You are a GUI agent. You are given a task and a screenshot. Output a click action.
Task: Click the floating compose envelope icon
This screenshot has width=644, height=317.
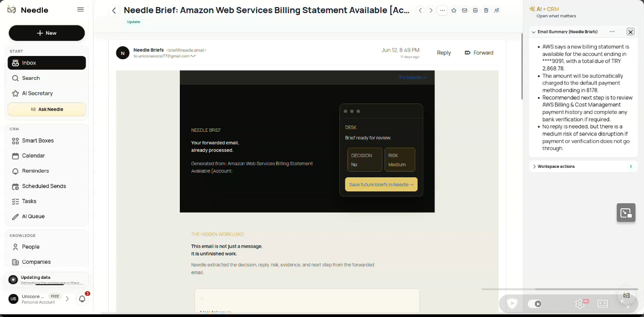click(627, 295)
